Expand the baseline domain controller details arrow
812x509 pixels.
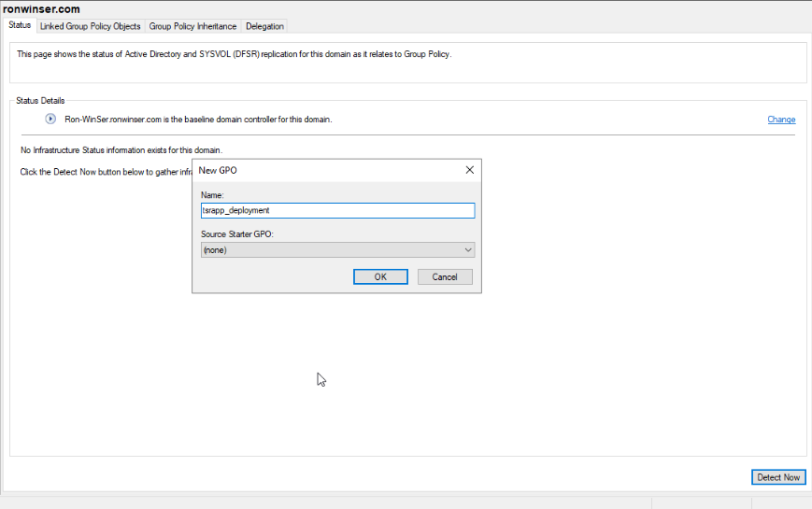coord(51,120)
